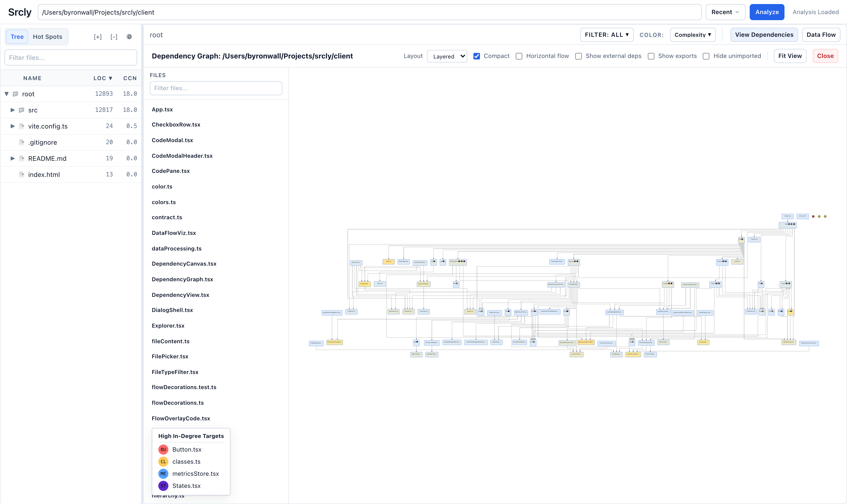Open the Data Flow view

(x=821, y=35)
